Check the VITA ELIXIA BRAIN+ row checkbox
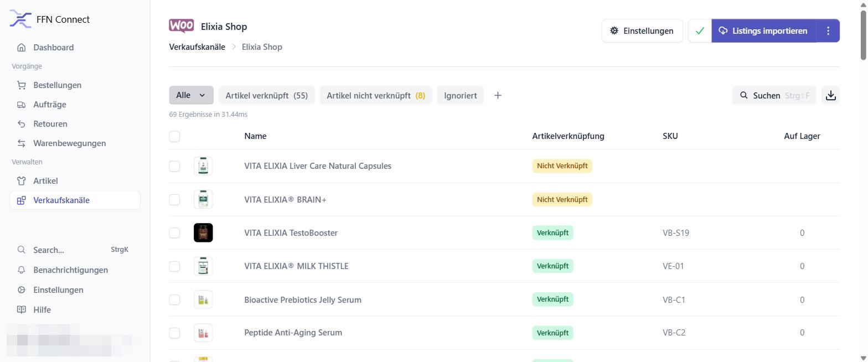The image size is (868, 362). pyautogui.click(x=174, y=199)
